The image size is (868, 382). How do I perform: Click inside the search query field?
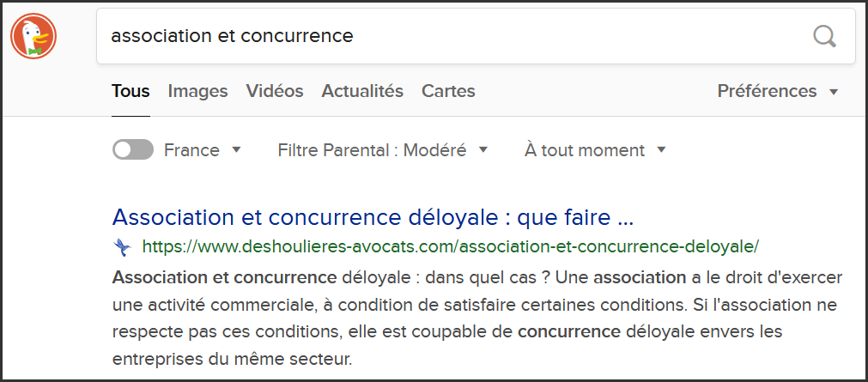(446, 36)
